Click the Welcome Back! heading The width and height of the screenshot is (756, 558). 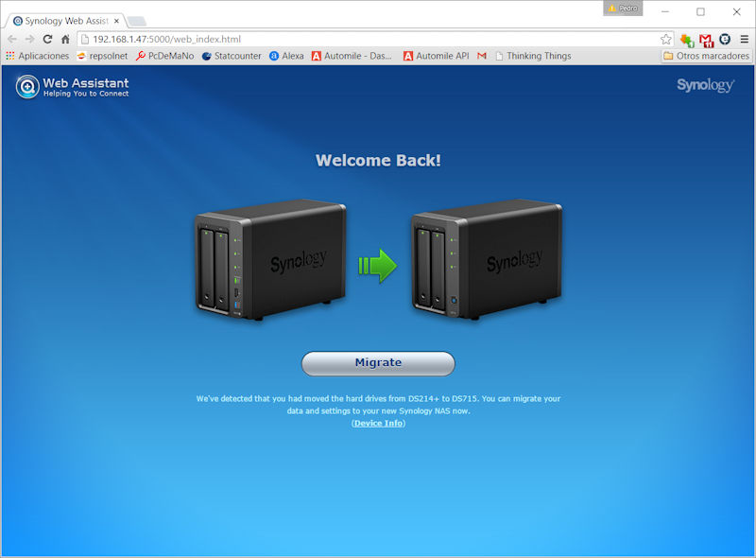[378, 160]
